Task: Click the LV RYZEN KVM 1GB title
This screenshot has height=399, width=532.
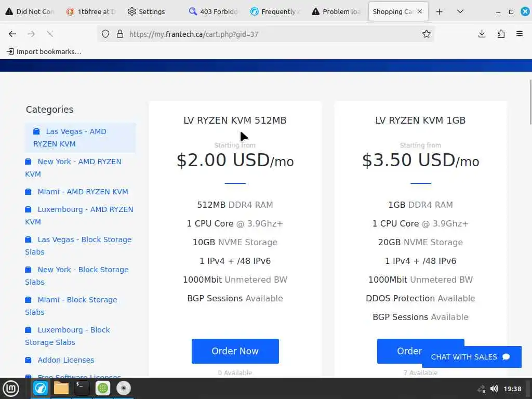Action: pos(420,121)
